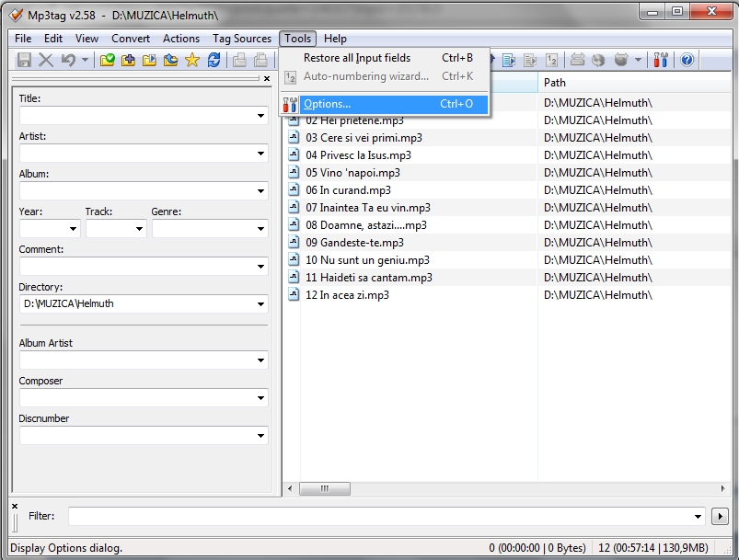
Task: Expand the Genre dropdown
Action: pyautogui.click(x=260, y=228)
